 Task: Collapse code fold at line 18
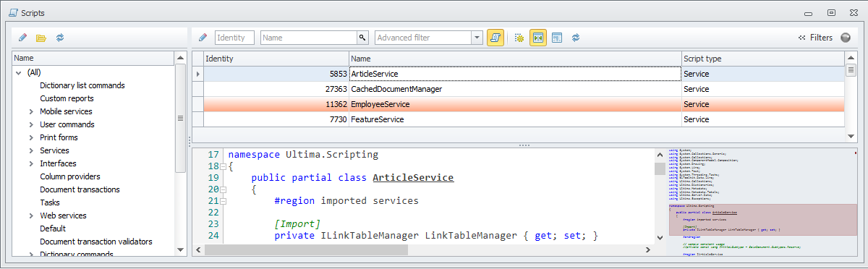[223, 167]
